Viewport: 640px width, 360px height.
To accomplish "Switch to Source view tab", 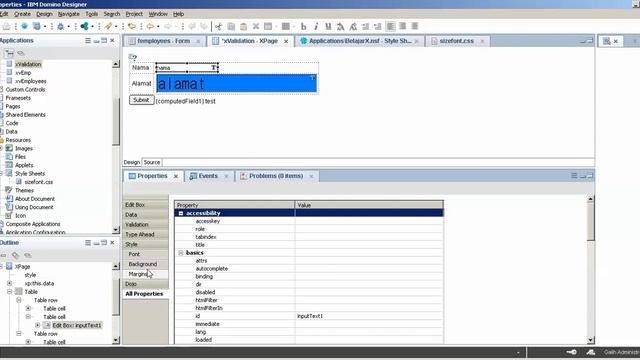I will (152, 162).
